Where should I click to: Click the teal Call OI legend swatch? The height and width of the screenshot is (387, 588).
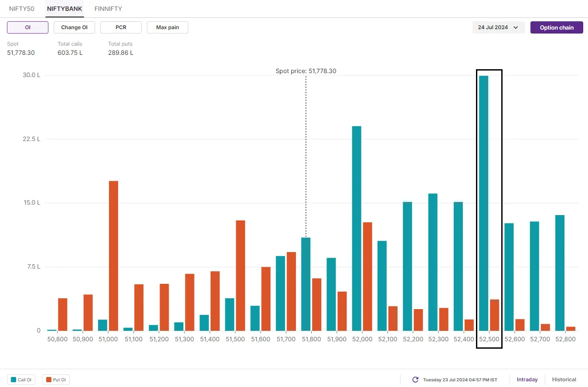(14, 380)
